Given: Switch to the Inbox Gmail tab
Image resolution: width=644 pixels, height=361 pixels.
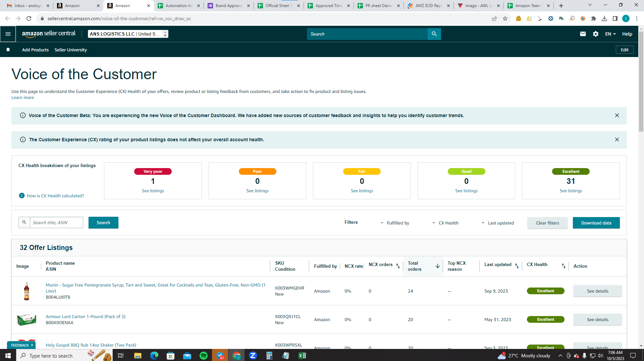Looking at the screenshot, I should pyautogui.click(x=28, y=6).
